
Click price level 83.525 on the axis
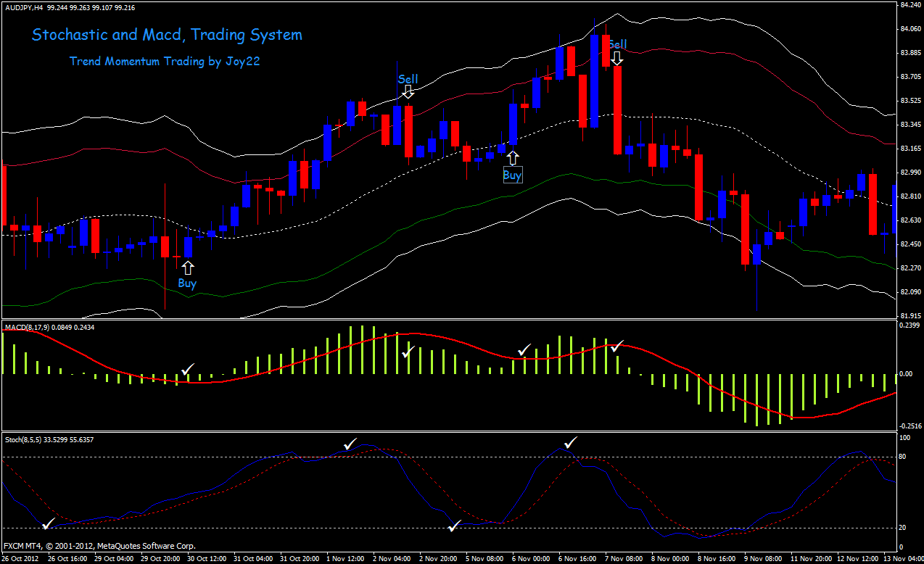[909, 101]
